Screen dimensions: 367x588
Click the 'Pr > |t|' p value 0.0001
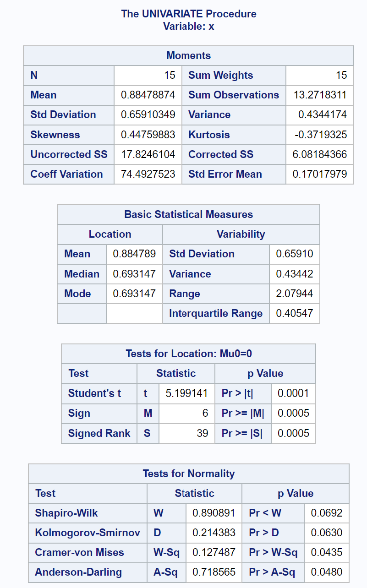[x=293, y=393]
